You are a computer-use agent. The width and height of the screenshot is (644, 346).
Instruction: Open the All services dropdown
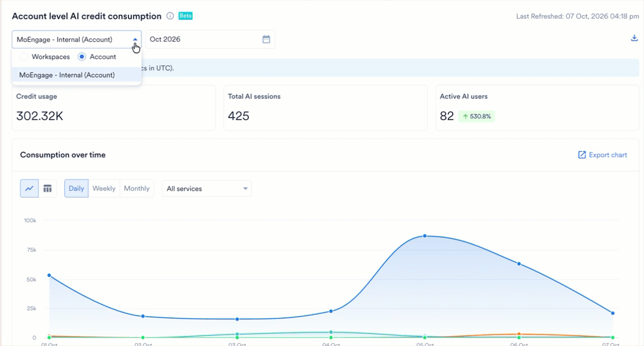207,189
